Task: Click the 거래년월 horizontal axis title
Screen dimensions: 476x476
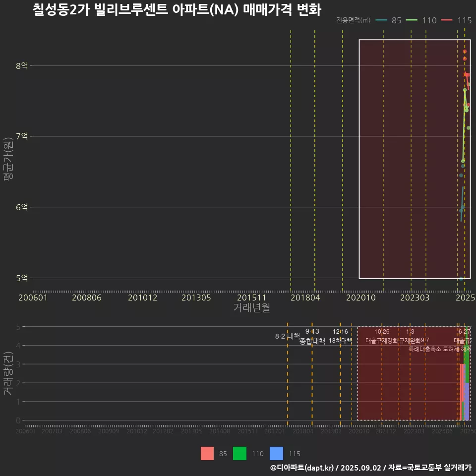Action: tap(252, 307)
